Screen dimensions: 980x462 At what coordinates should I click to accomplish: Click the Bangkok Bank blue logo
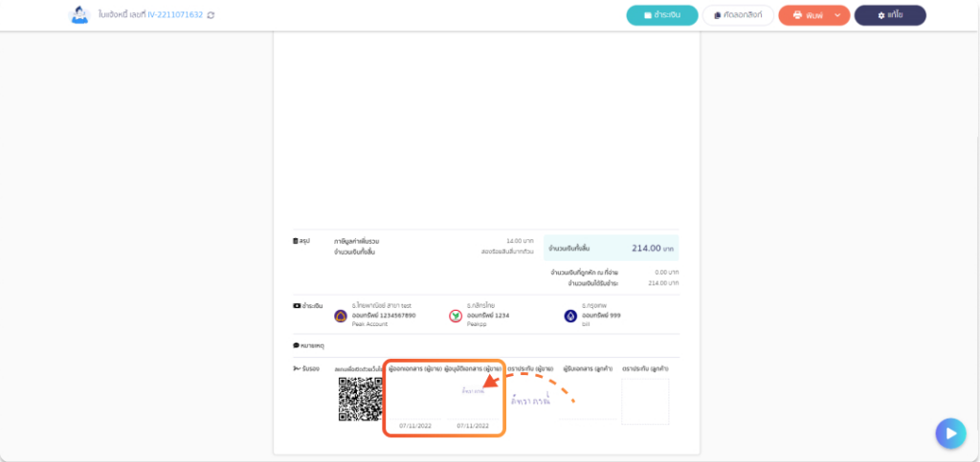tap(570, 316)
